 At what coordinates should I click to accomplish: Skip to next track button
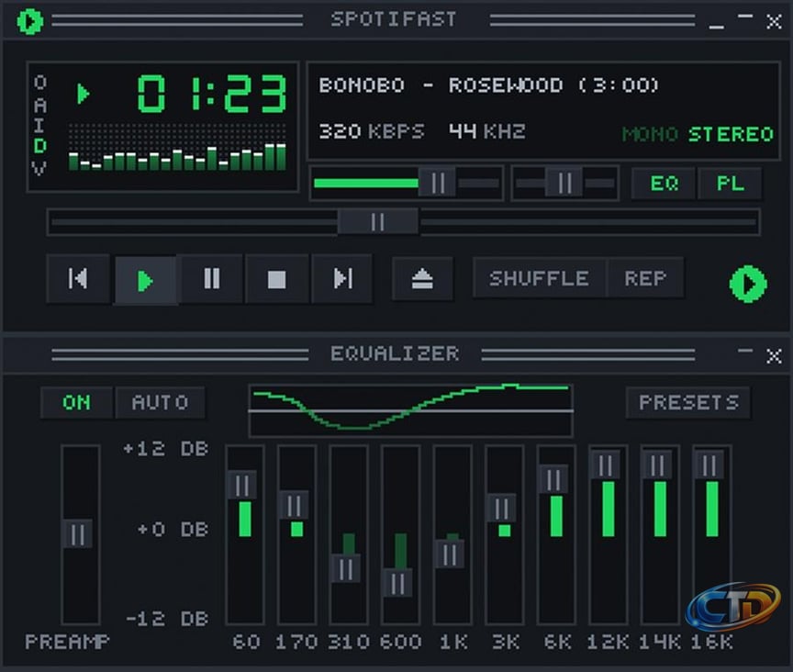[342, 279]
